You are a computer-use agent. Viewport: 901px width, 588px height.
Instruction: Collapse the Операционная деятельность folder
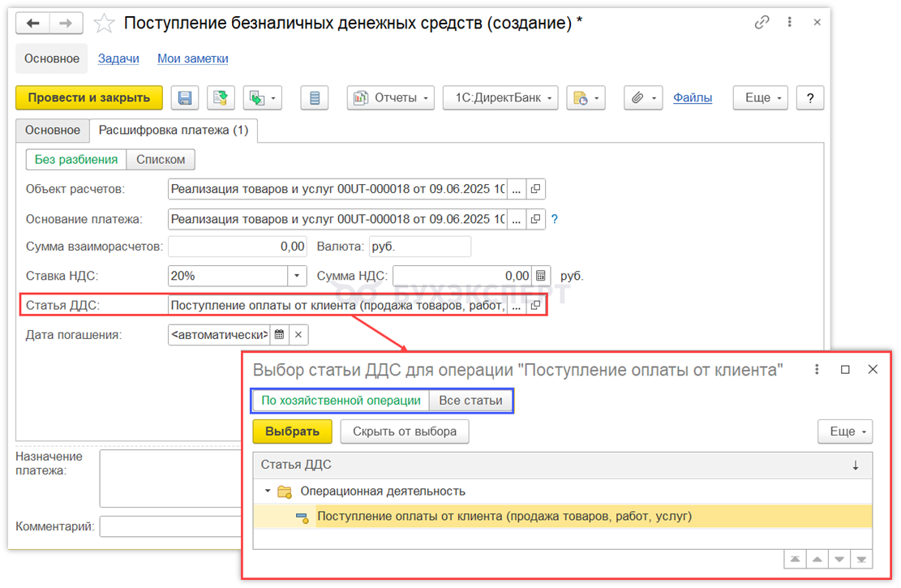click(268, 491)
